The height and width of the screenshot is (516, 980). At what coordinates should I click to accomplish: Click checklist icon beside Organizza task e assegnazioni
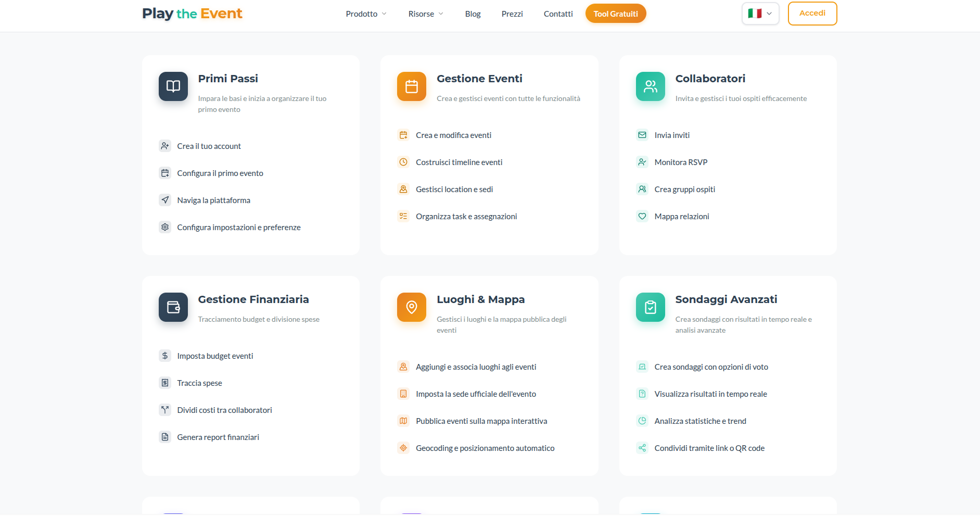(x=403, y=216)
